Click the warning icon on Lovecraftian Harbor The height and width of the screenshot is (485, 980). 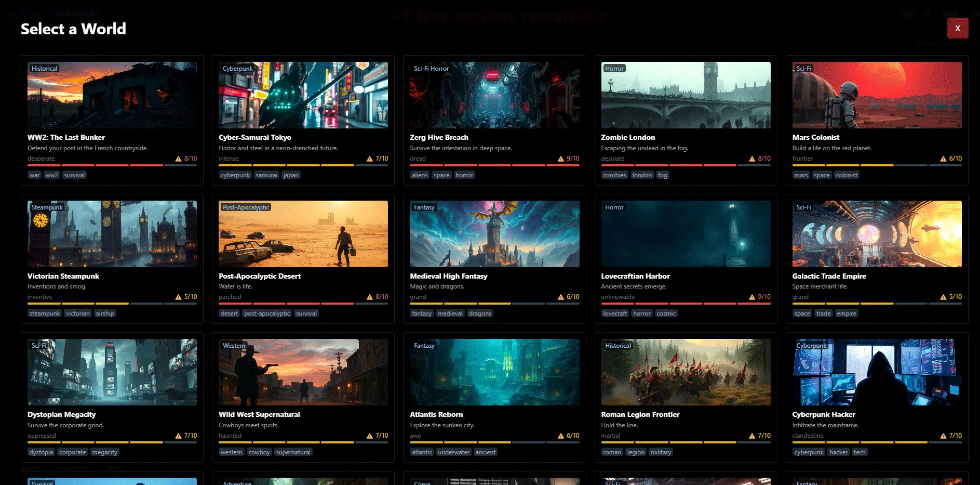click(752, 297)
